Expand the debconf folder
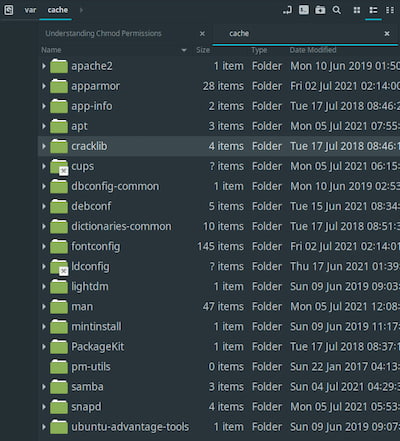 [44, 206]
